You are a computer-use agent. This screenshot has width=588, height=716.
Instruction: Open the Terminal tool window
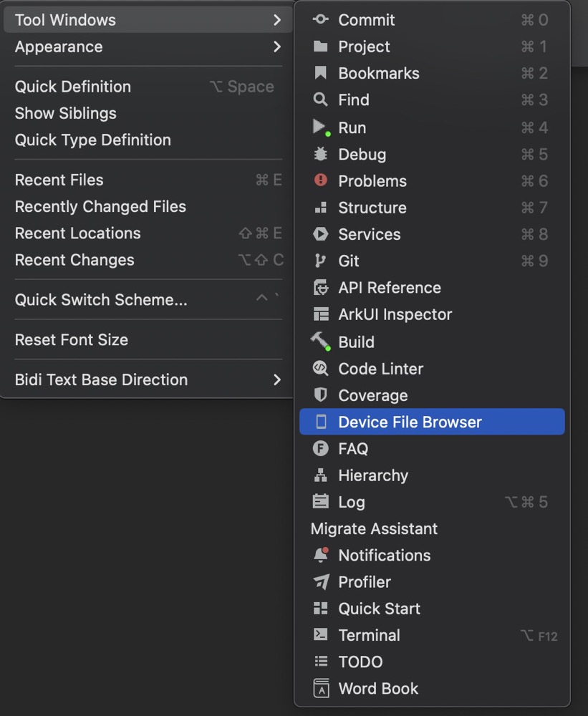point(432,635)
